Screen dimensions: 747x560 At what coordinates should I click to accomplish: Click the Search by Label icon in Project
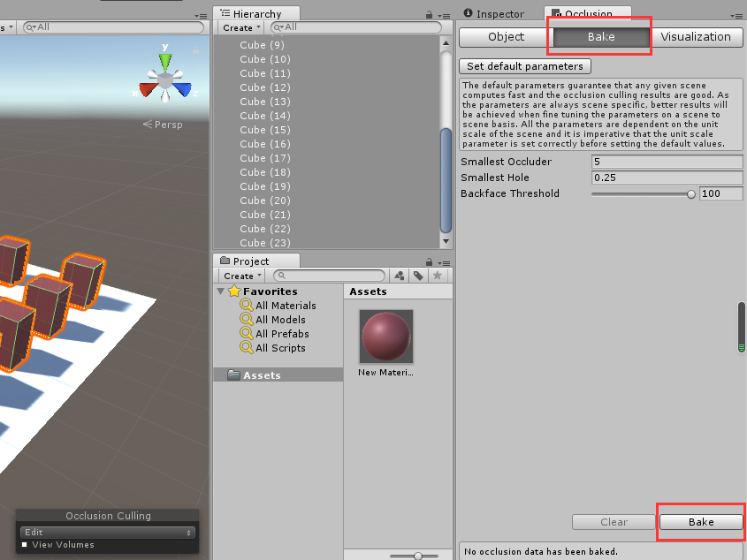(418, 276)
